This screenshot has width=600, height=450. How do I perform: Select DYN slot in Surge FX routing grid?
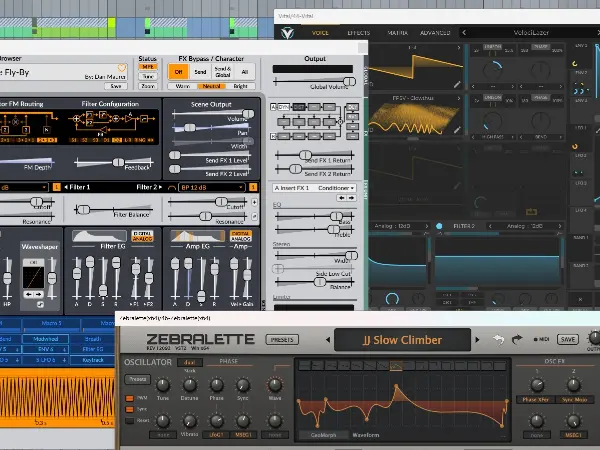[284, 107]
